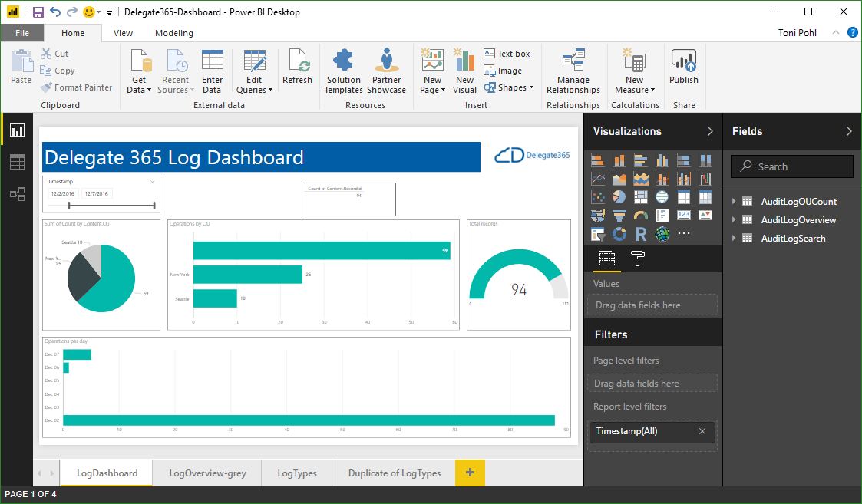Choose the Funnel visualization icon

pos(619,216)
